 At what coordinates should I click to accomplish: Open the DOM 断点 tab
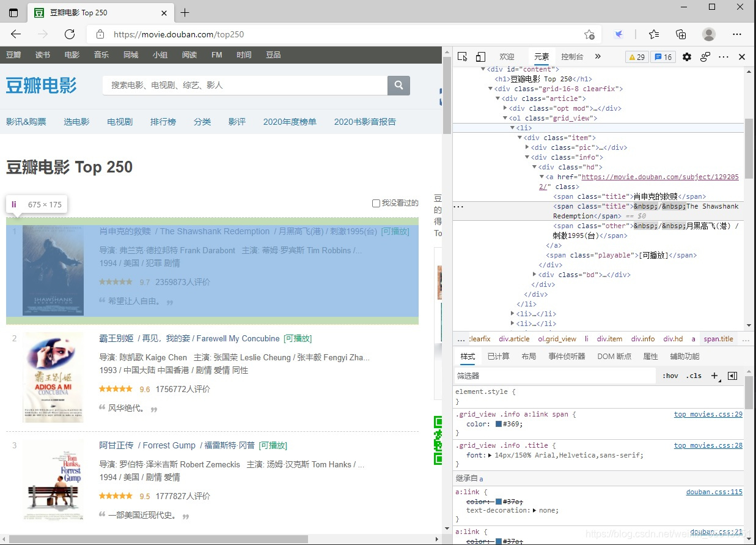coord(614,356)
